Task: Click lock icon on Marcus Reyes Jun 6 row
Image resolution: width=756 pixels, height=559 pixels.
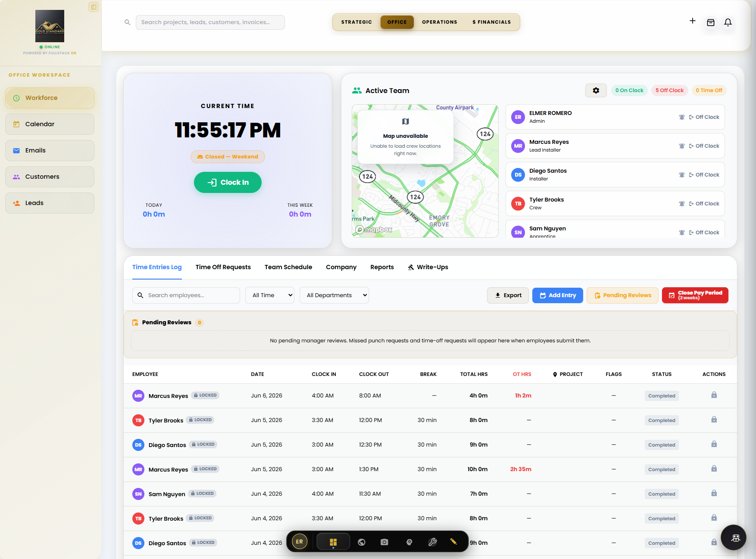Action: point(714,395)
